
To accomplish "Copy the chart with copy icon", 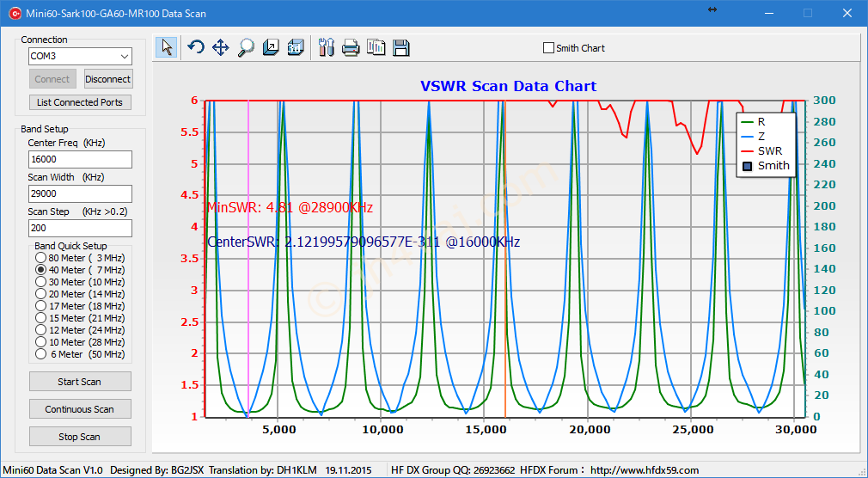I will click(376, 47).
